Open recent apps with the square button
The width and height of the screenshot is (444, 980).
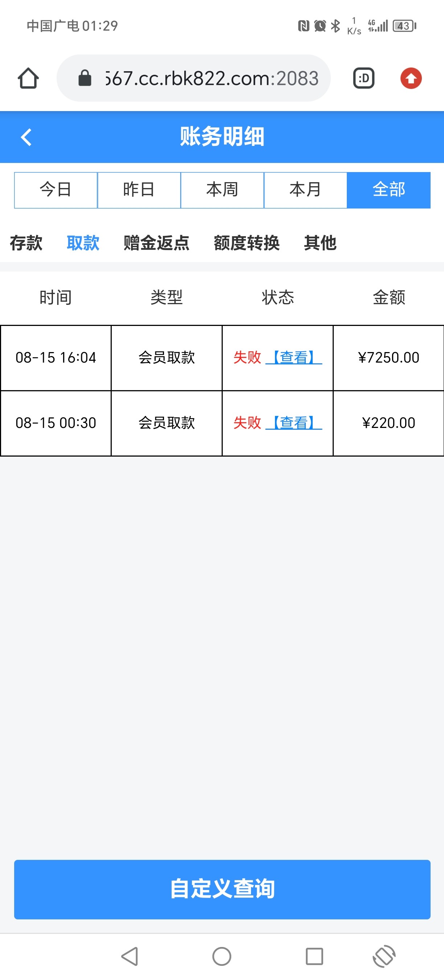314,956
